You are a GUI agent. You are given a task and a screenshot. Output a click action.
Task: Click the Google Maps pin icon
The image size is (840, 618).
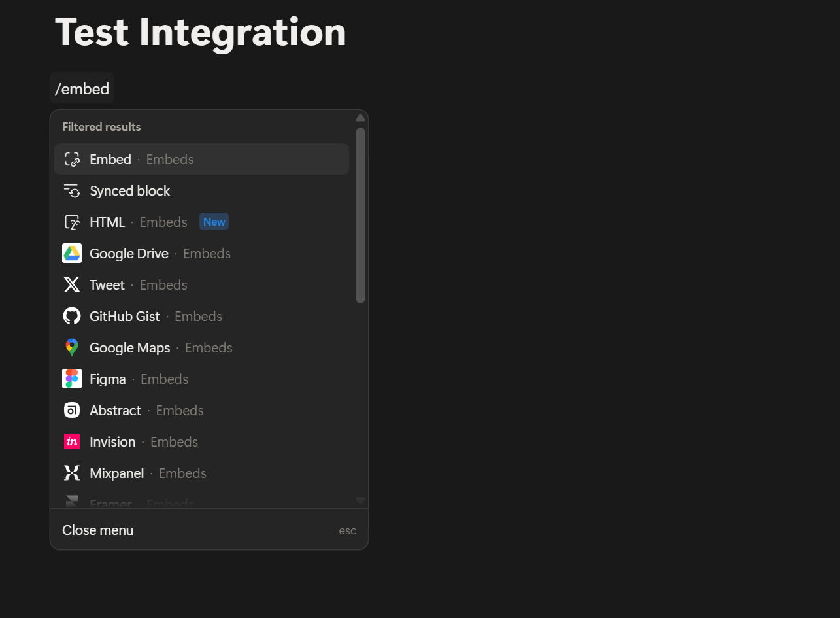[72, 347]
